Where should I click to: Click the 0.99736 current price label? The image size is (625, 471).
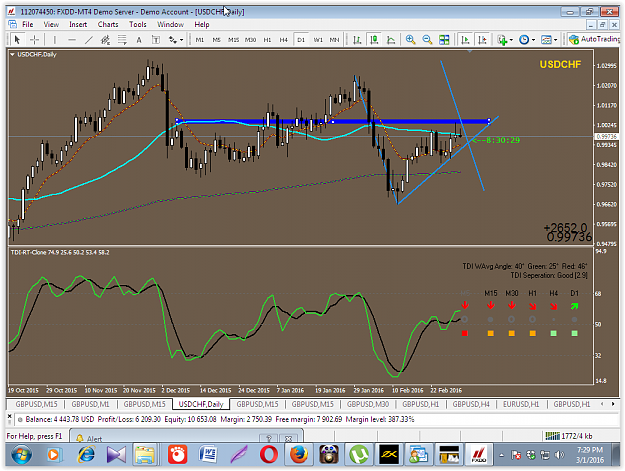pyautogui.click(x=606, y=136)
